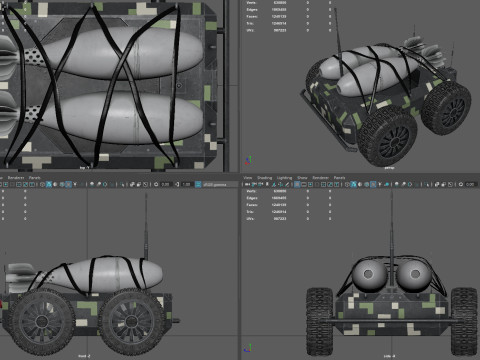Toggle Textured display in front view toolbar
This screenshot has width=480, height=360.
pos(68,184)
